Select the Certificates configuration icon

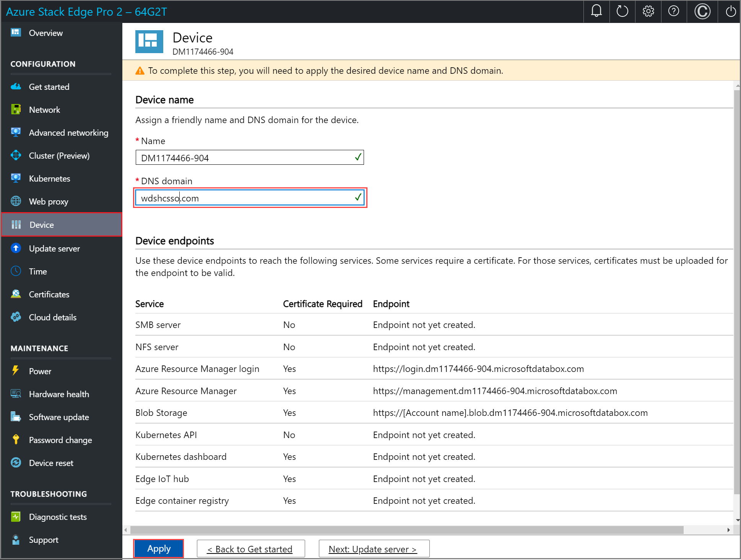(x=16, y=294)
